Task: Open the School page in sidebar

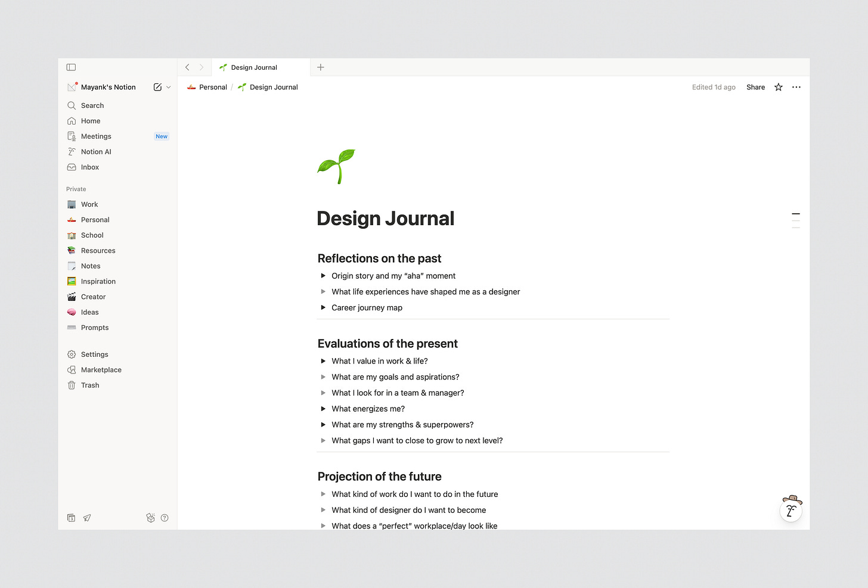Action: 118,235
